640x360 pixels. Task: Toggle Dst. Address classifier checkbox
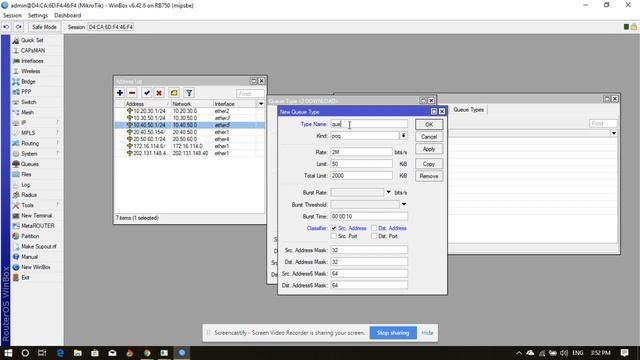tap(374, 228)
